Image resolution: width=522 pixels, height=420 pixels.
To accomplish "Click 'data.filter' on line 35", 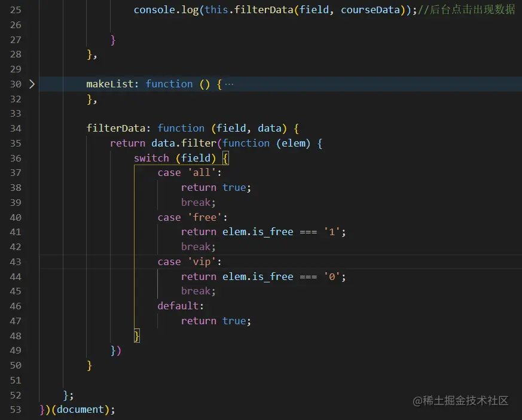I will click(184, 143).
